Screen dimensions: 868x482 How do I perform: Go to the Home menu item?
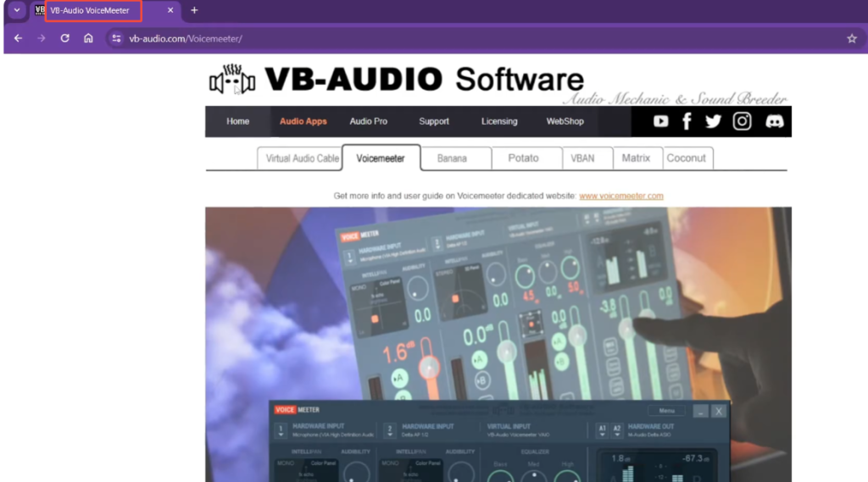[237, 121]
